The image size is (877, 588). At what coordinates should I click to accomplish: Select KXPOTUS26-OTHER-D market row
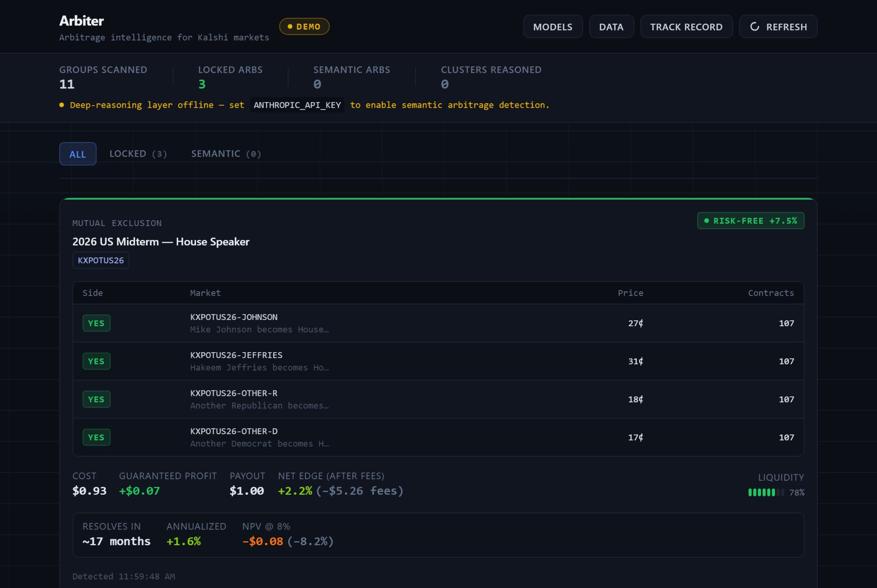click(x=438, y=437)
